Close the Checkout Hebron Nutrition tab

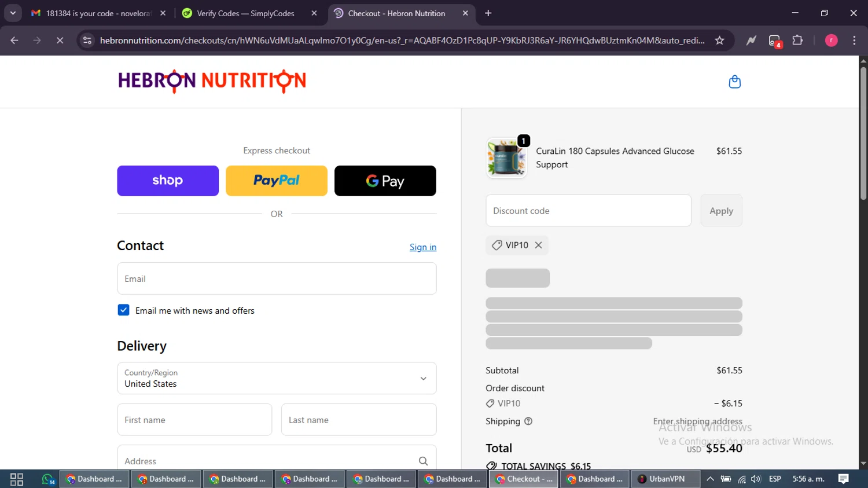pyautogui.click(x=465, y=13)
